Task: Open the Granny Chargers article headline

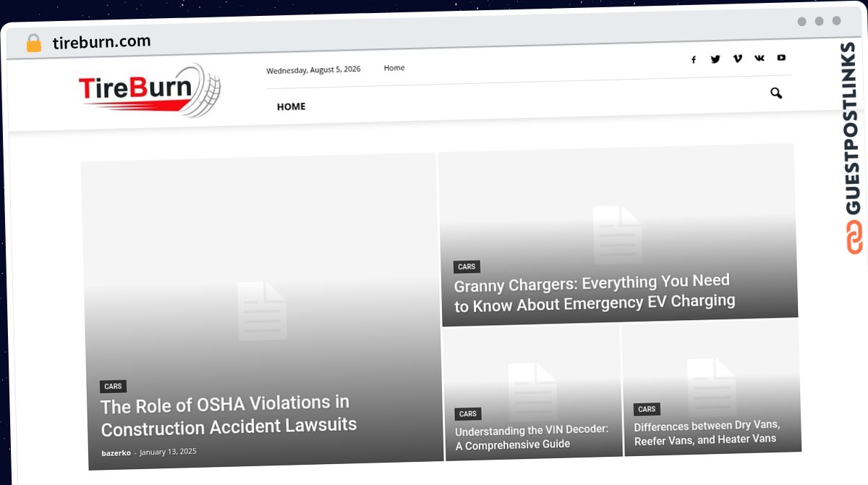Action: 595,292
